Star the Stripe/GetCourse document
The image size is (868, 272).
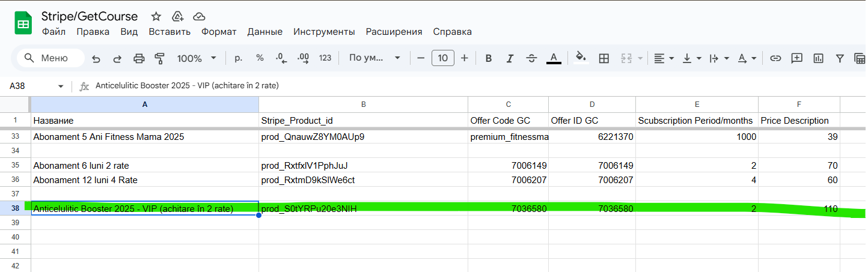click(156, 17)
